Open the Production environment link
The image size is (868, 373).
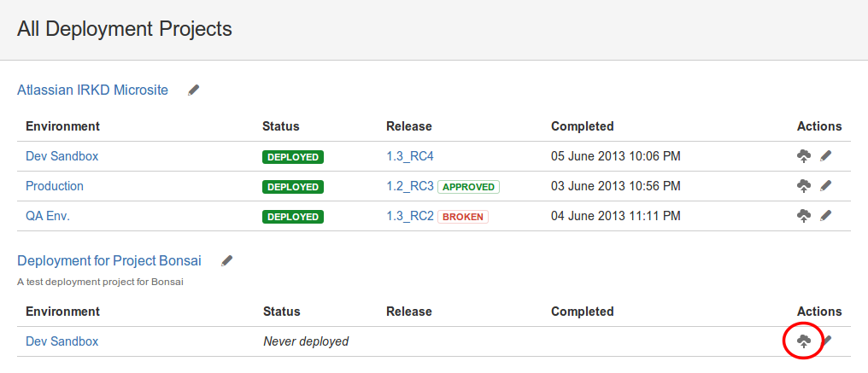point(55,186)
